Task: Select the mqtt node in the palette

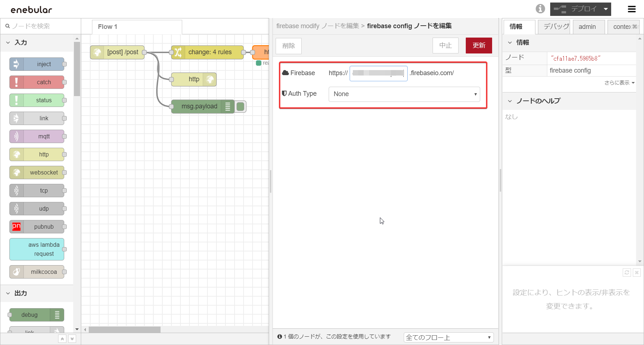Action: tap(37, 136)
